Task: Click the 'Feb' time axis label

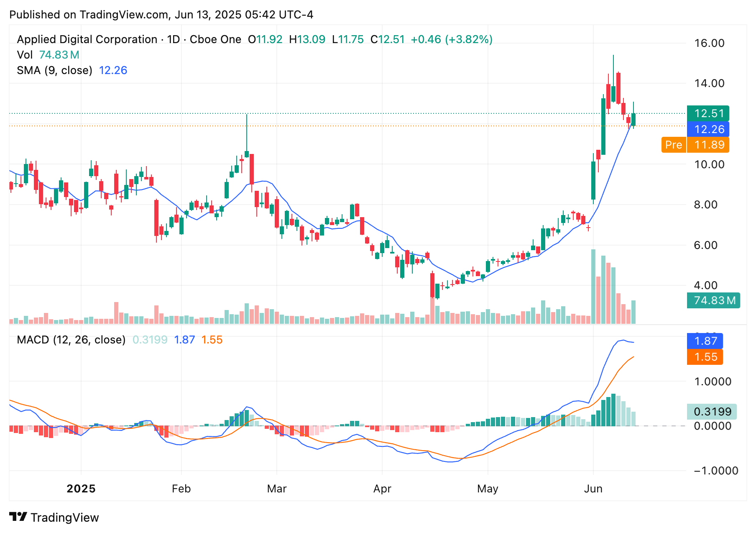Action: click(x=181, y=489)
